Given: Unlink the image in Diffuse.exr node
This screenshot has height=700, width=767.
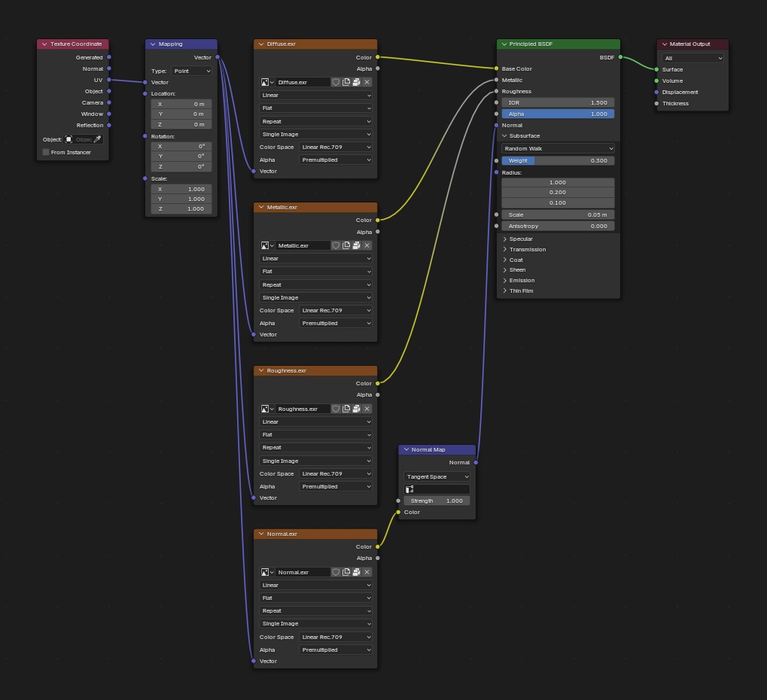Looking at the screenshot, I should point(367,82).
